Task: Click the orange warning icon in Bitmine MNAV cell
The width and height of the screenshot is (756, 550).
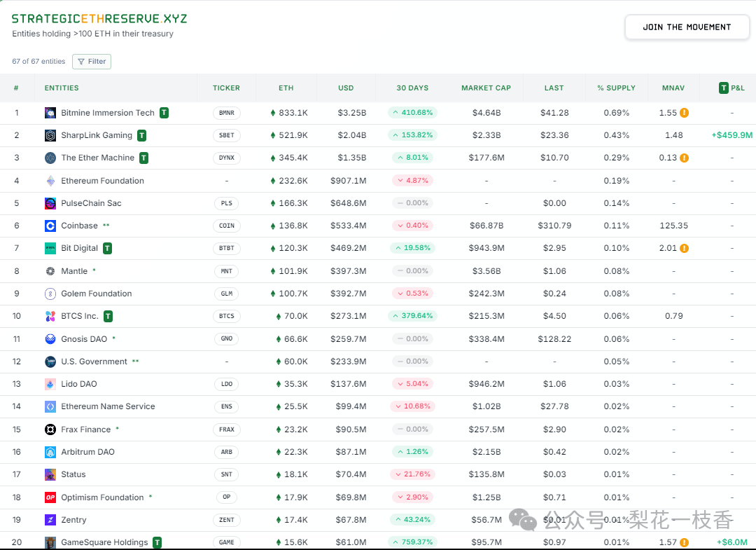Action: tap(684, 113)
